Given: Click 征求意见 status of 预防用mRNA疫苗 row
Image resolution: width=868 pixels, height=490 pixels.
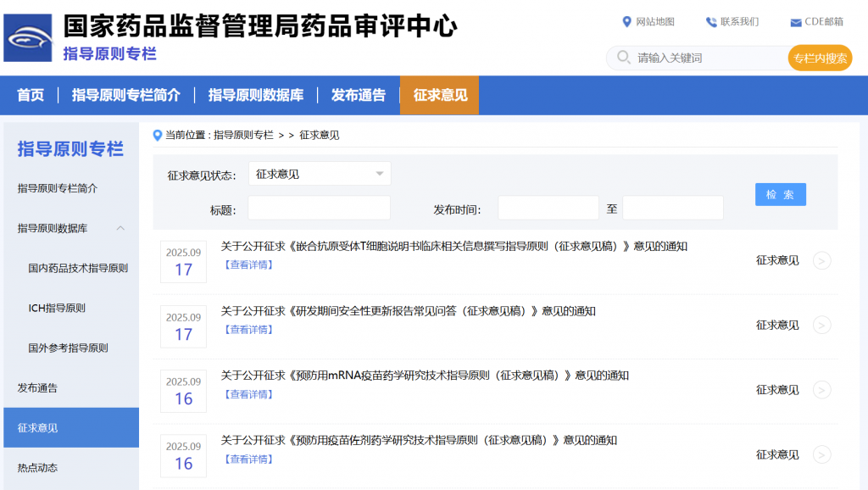Looking at the screenshot, I should [x=777, y=390].
